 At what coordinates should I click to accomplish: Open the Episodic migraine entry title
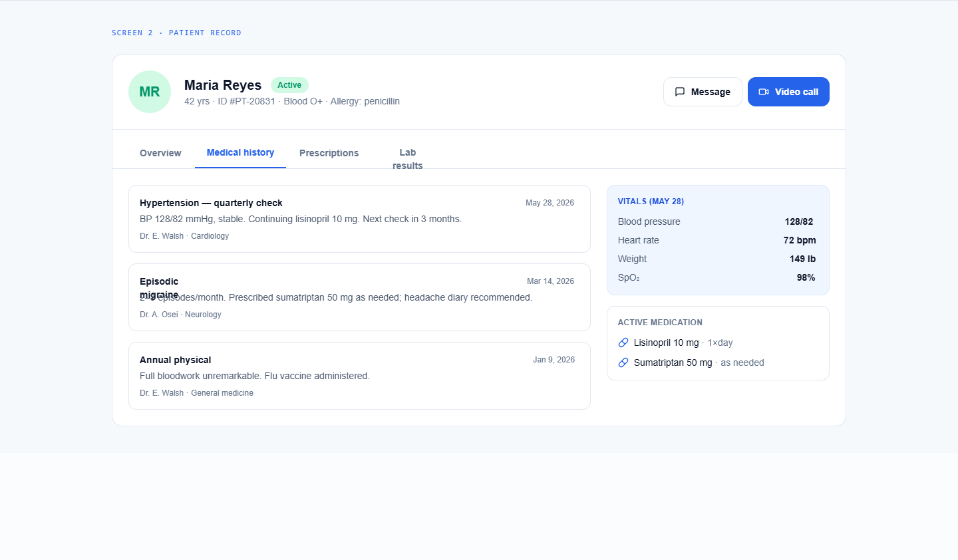(159, 288)
